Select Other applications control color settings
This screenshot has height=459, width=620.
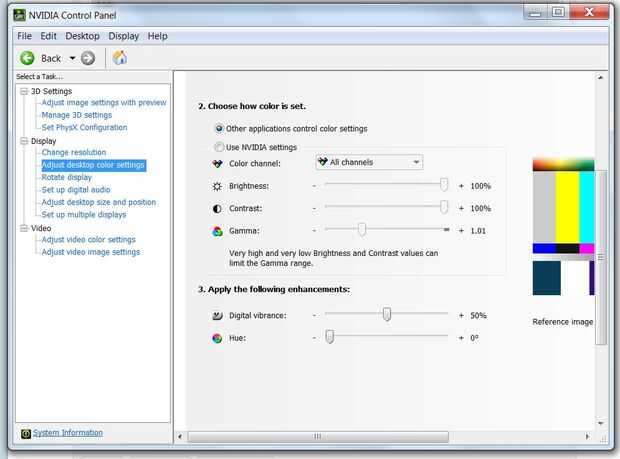pyautogui.click(x=219, y=128)
